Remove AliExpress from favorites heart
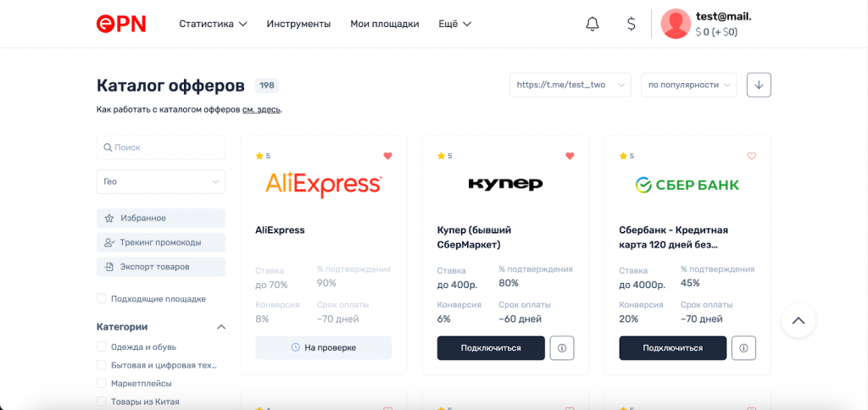Screen dimensions: 868x410 coord(387,156)
